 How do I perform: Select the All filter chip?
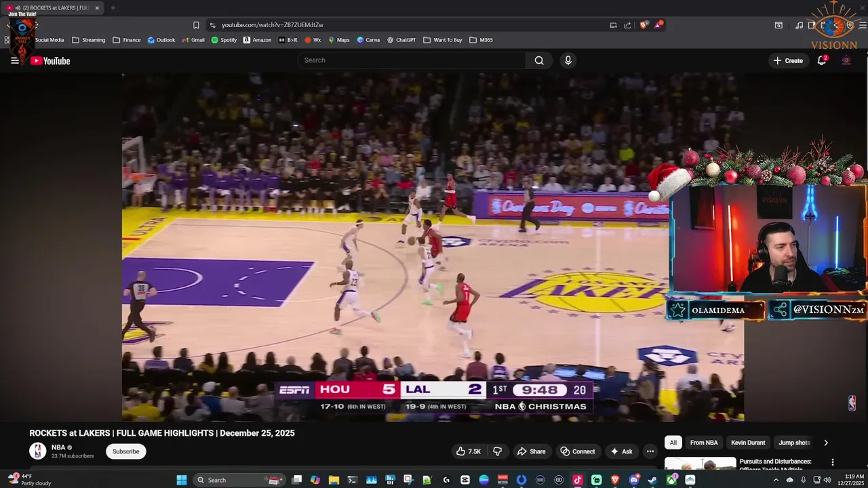[673, 443]
